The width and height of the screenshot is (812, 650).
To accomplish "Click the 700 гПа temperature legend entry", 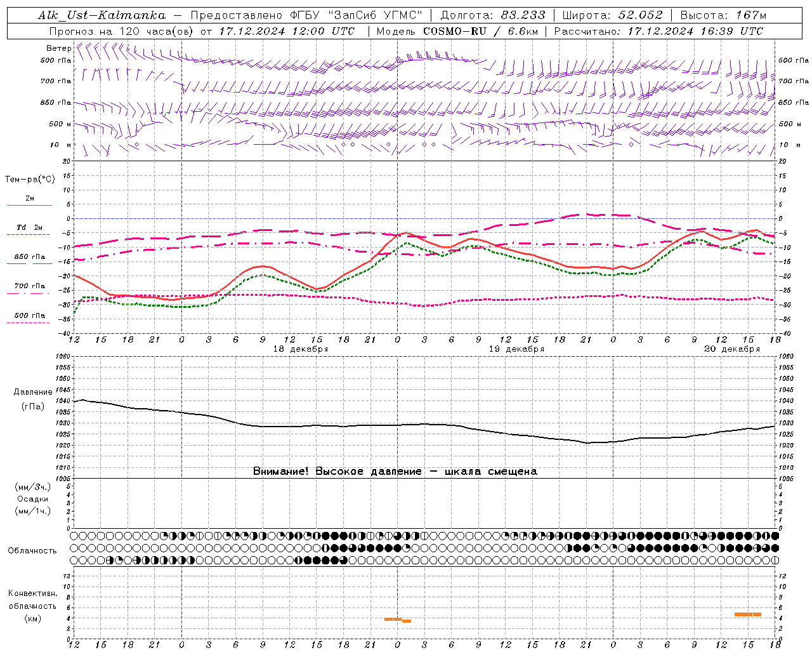I will click(30, 286).
